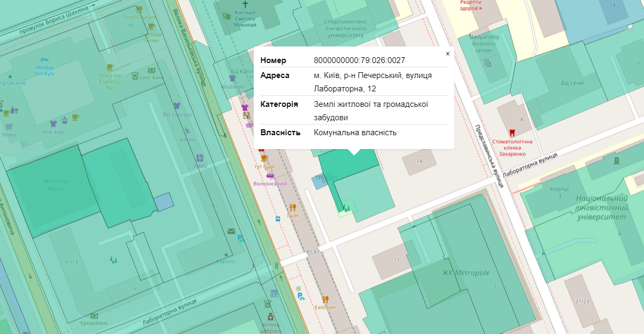Screen dimensions: 644x334
Task: Click the Milk Kids clothing shop icon
Action: pos(53,123)
